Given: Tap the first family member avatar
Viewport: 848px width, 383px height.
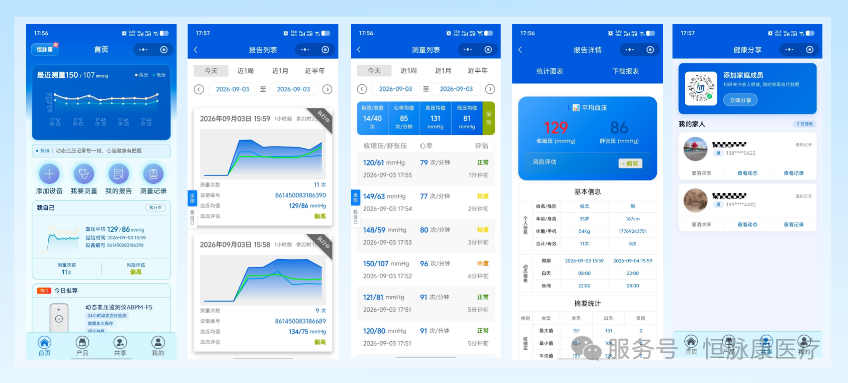Looking at the screenshot, I should [695, 149].
